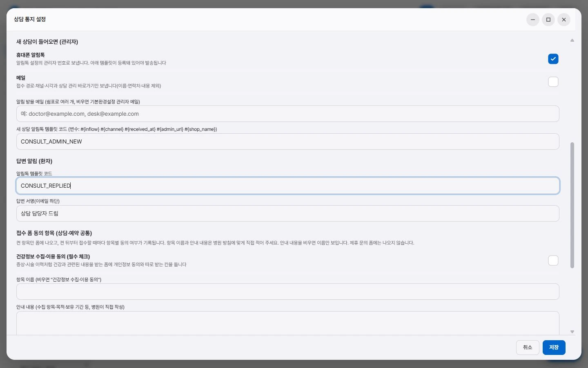
Task: Click the 답변 알림 (환자) heading
Action: pos(34,161)
